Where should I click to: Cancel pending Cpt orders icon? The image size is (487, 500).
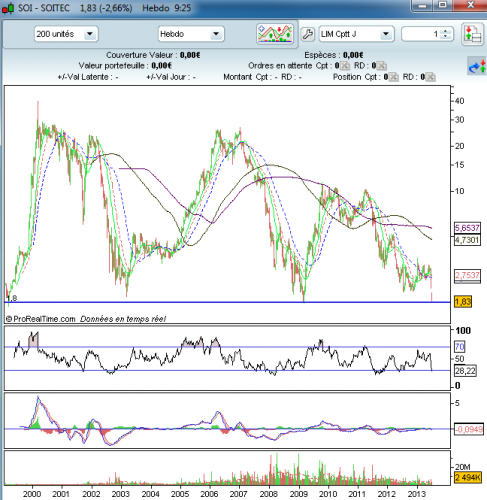pyautogui.click(x=345, y=66)
